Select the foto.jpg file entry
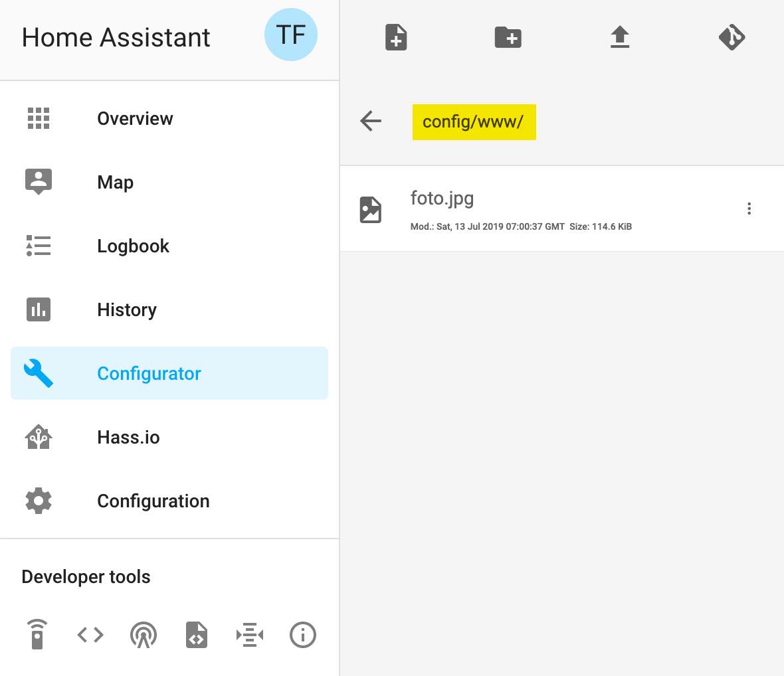 click(x=442, y=199)
